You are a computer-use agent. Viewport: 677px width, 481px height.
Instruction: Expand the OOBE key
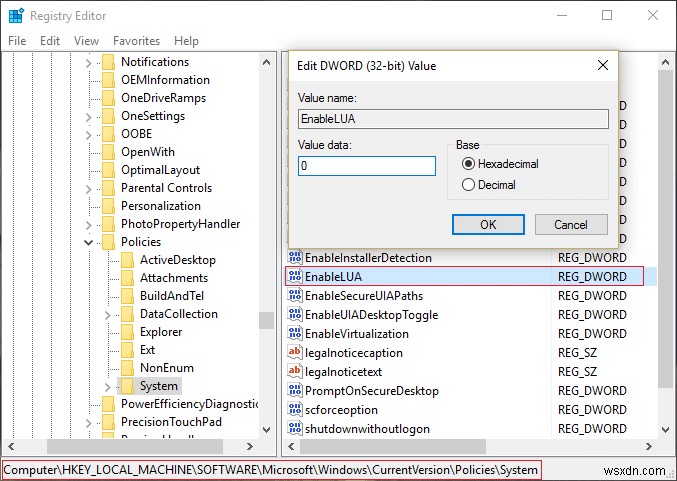(89, 135)
